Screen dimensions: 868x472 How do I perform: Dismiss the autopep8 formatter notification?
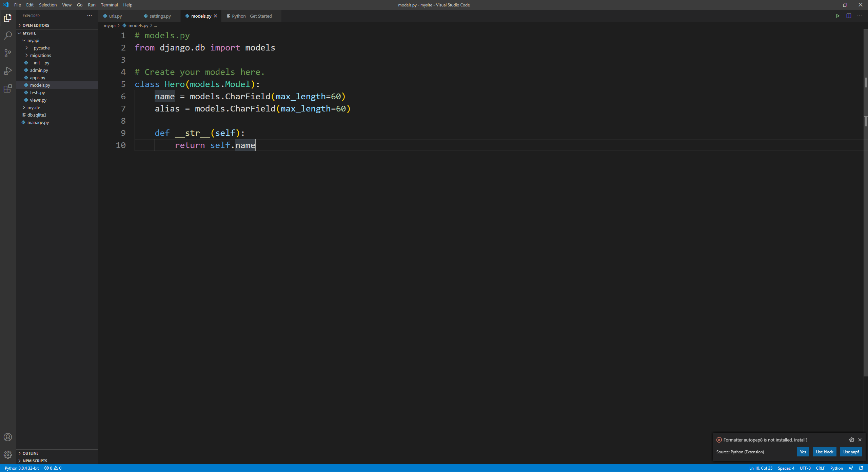(x=860, y=440)
